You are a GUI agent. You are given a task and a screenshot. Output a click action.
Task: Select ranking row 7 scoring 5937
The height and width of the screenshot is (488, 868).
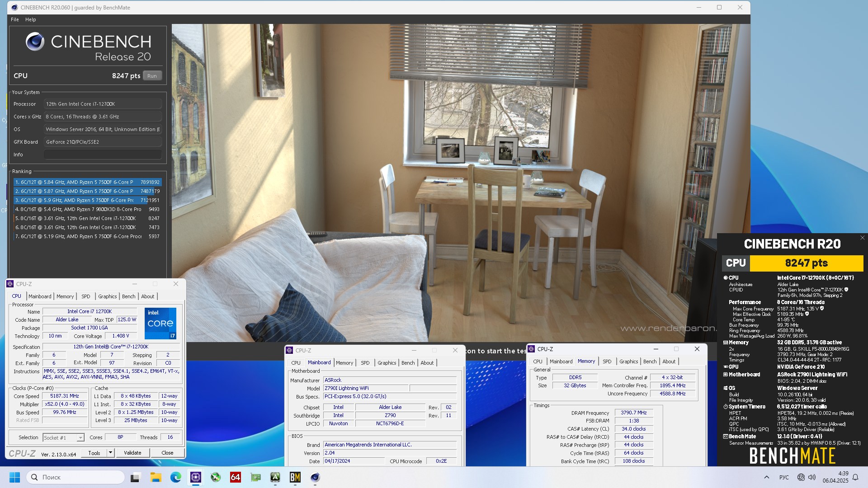tap(87, 236)
